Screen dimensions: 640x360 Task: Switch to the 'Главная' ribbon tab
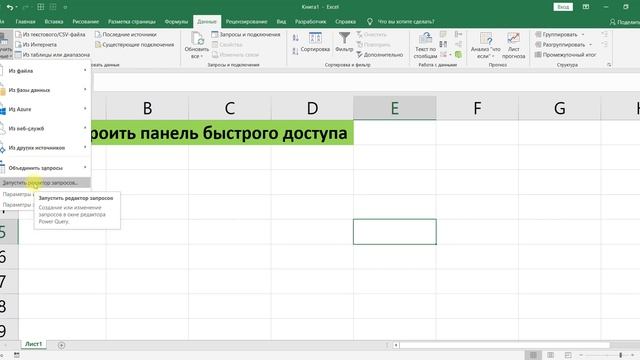pyautogui.click(x=25, y=22)
